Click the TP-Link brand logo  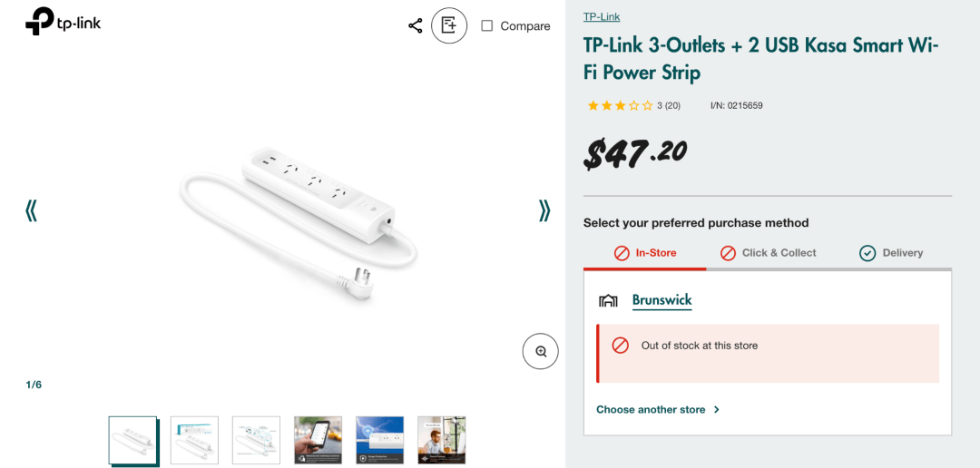pos(63,21)
